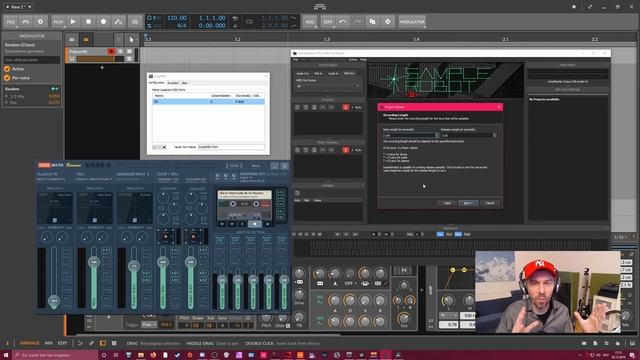Open the Free trigger mode dropdown in Polysynth
Screen dimensions: 640x360
pyautogui.click(x=149, y=325)
